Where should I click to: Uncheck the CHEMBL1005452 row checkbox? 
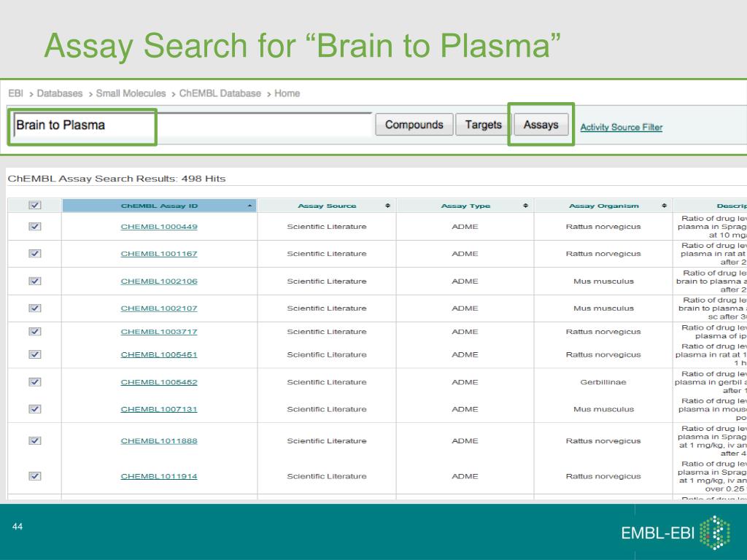coord(35,382)
